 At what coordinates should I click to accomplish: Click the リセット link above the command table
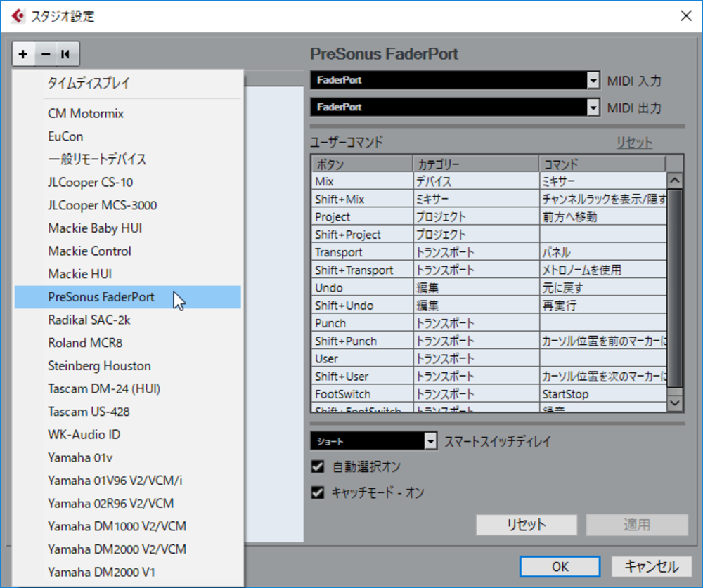pos(634,143)
